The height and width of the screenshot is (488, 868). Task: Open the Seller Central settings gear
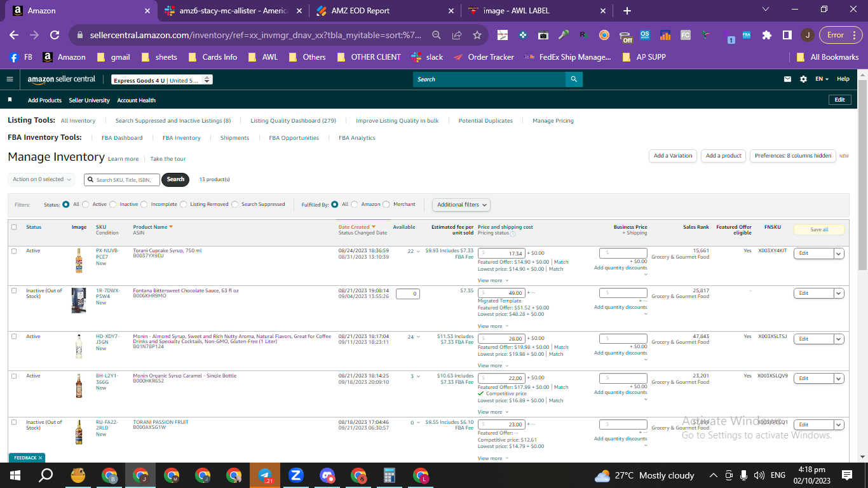tap(803, 79)
